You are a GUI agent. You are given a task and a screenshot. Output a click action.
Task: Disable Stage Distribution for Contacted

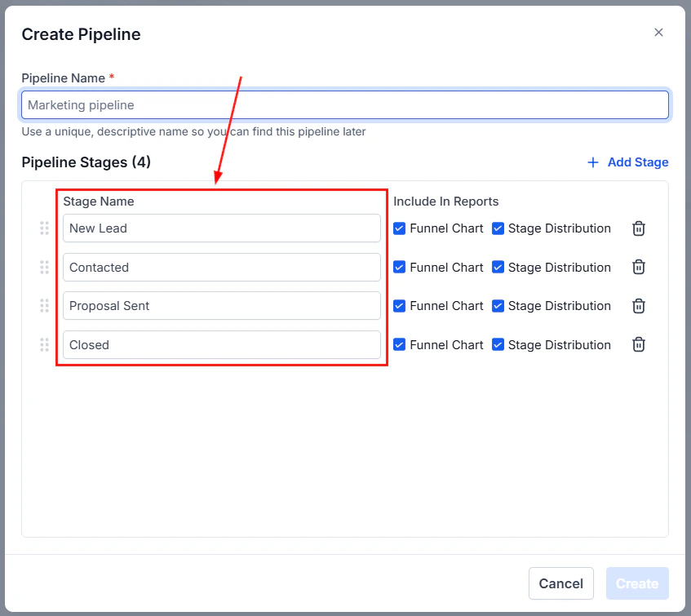point(498,267)
